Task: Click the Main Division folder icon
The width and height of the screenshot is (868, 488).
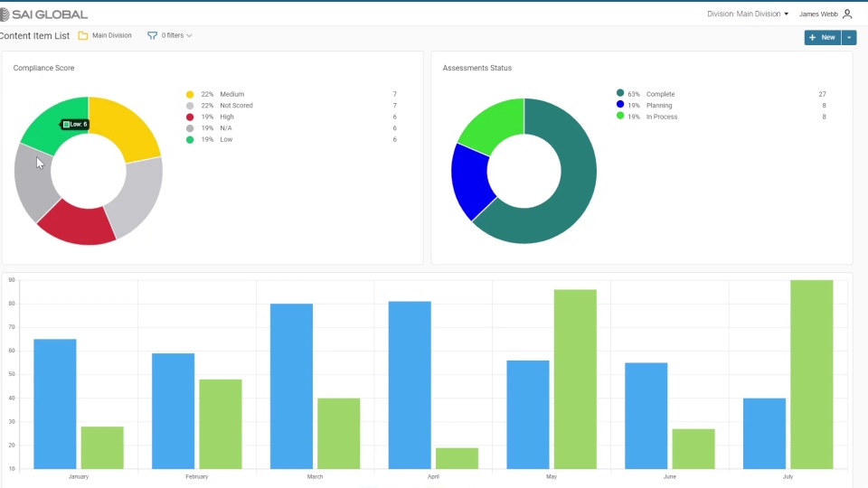Action: tap(83, 35)
